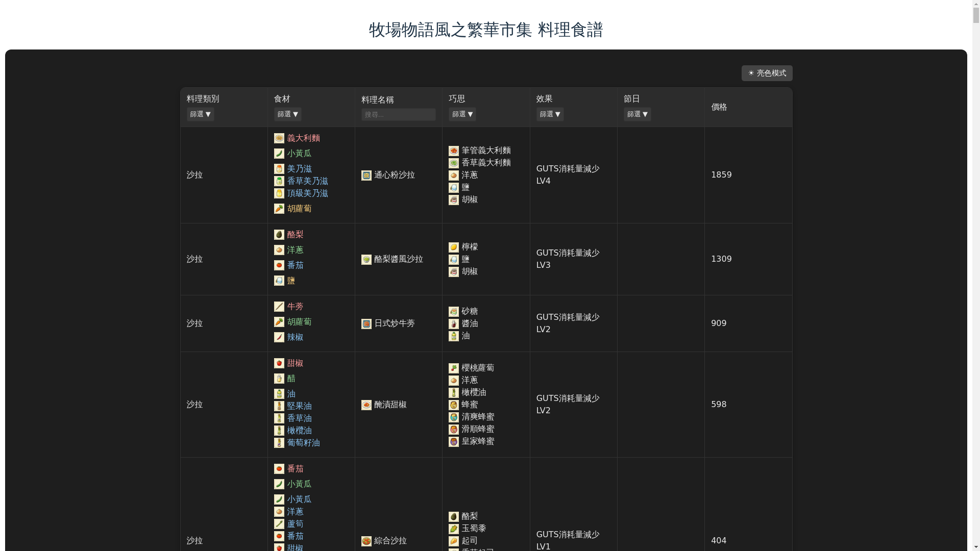Click the 通心粉沙拉 dish icon

coord(366,176)
